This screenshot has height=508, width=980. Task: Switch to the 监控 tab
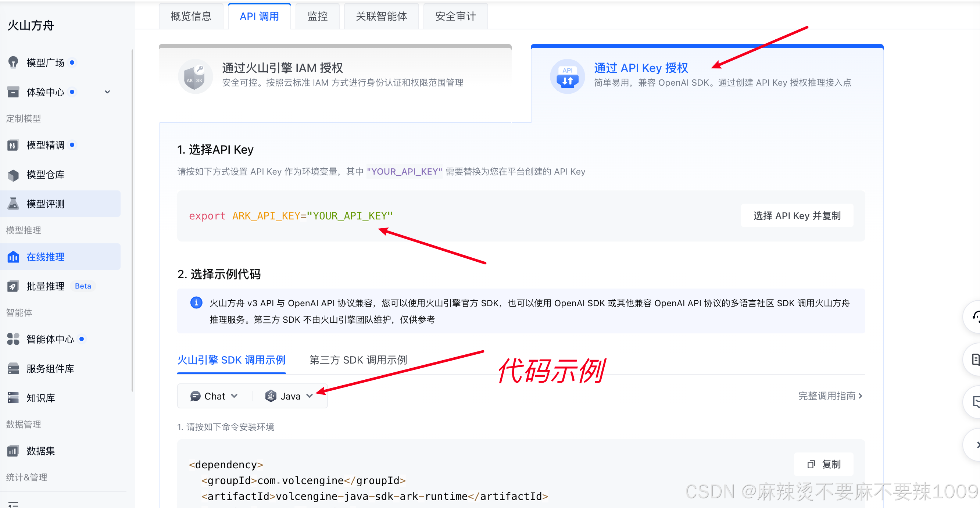coord(317,17)
